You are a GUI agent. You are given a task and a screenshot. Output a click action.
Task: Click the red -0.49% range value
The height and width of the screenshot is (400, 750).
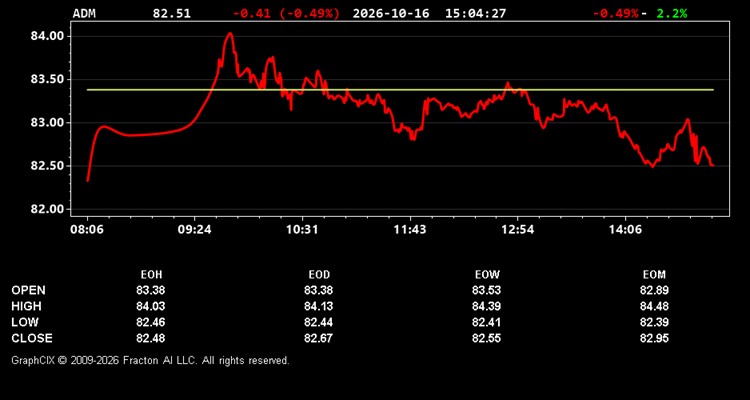[x=616, y=13]
